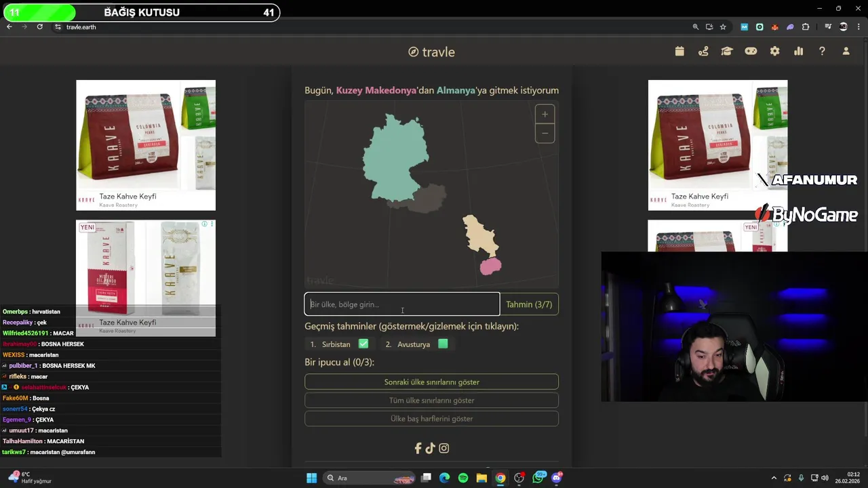
Task: Open the question mark help icon
Action: click(x=822, y=52)
